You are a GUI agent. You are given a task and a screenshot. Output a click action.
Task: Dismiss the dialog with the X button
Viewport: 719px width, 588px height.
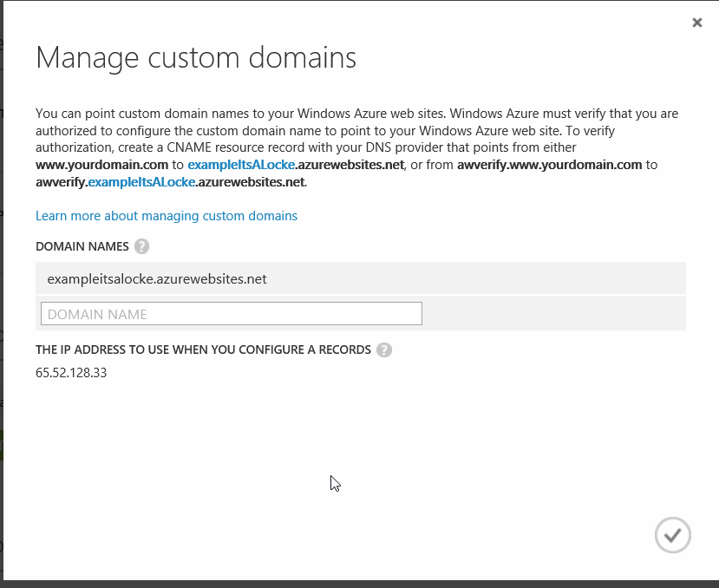[x=696, y=23]
